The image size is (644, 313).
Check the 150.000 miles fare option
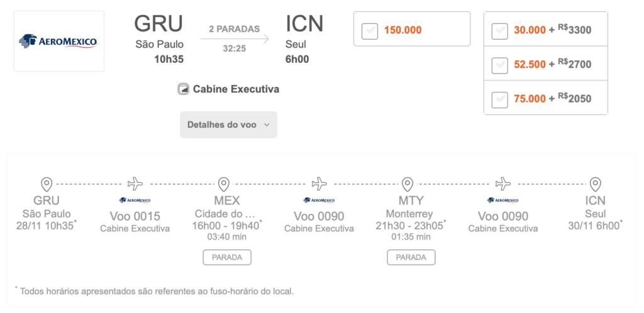click(370, 31)
